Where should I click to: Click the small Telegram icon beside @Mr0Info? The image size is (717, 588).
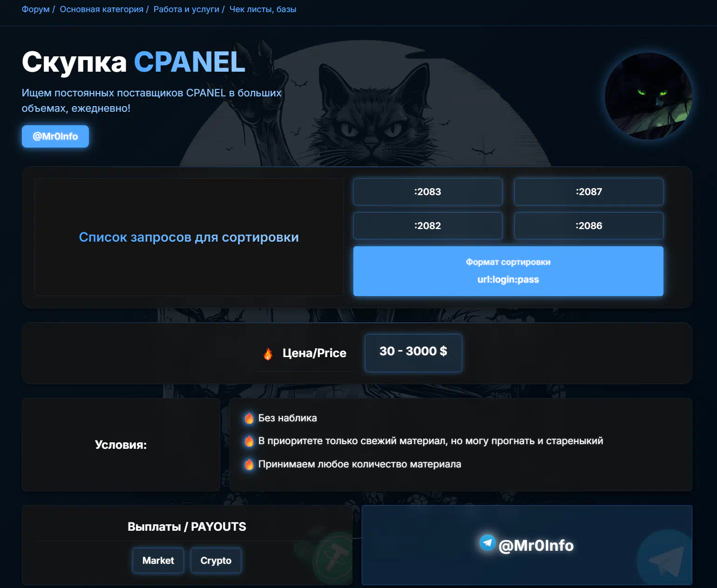click(x=487, y=542)
